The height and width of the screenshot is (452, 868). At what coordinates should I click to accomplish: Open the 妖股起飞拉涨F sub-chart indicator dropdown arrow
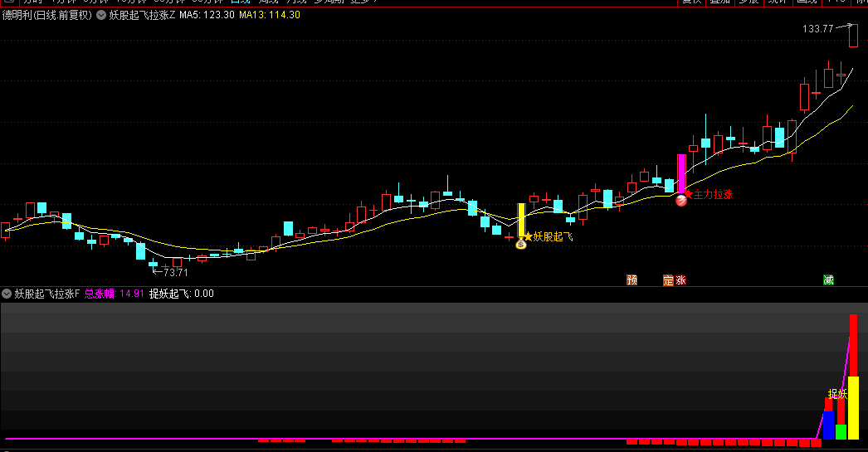[x=7, y=294]
